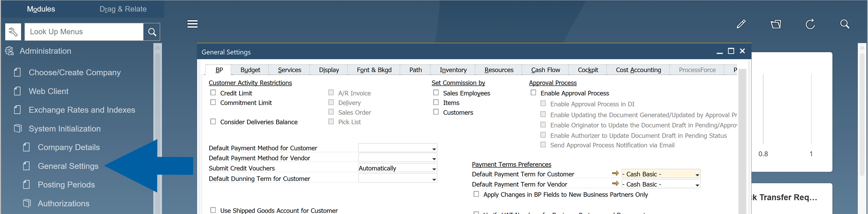This screenshot has width=868, height=214.
Task: Click into the Look Up Menus field
Action: [84, 32]
